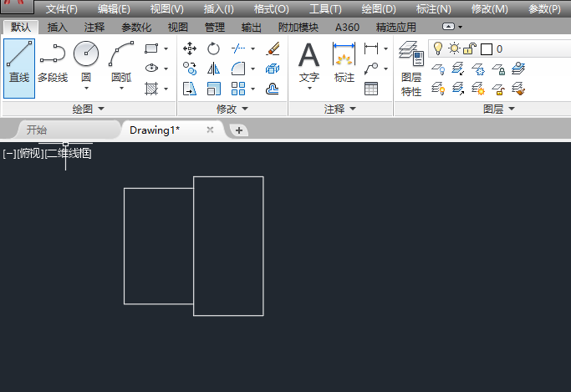571x392 pixels.
Task: Expand the Rectangle tool dropdown arrow
Action: (166, 48)
